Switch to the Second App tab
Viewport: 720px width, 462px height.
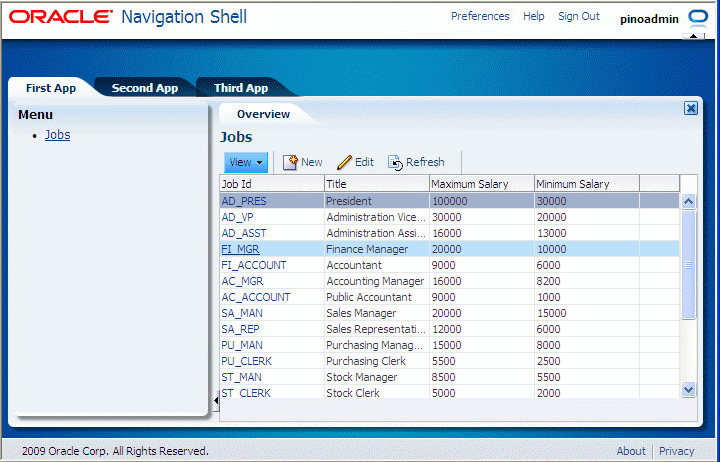click(145, 88)
